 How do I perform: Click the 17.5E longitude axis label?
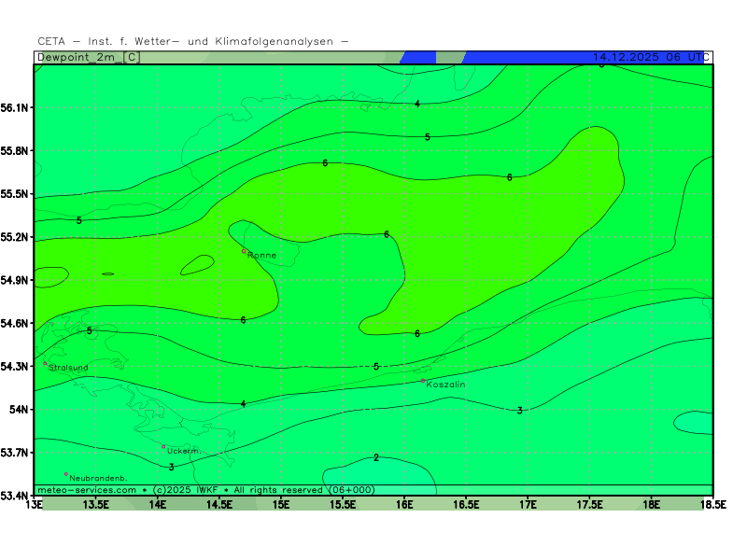click(589, 505)
